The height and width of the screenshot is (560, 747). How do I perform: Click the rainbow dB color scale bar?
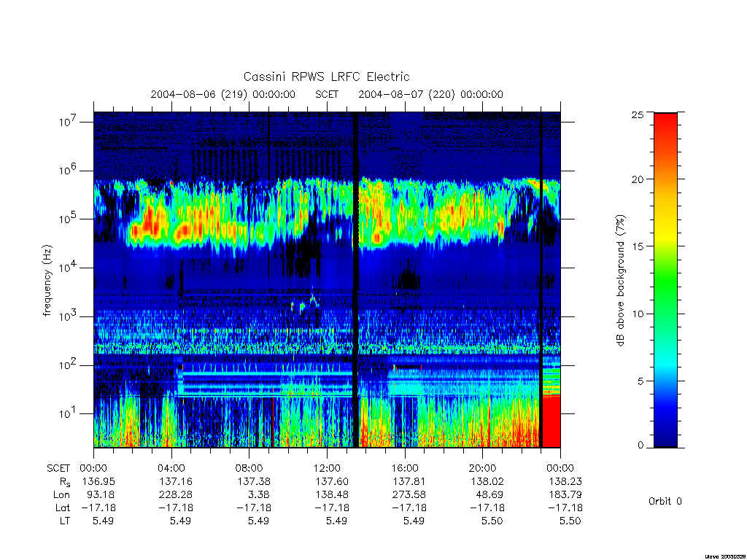click(665, 280)
